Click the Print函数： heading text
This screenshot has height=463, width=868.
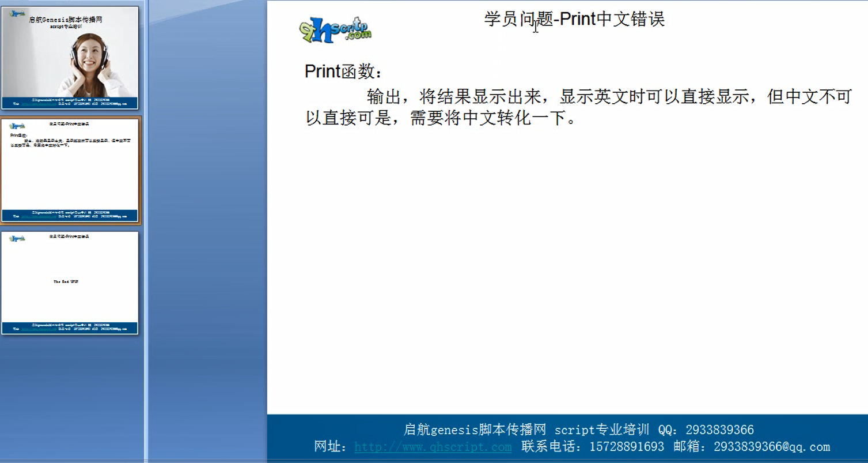click(343, 71)
